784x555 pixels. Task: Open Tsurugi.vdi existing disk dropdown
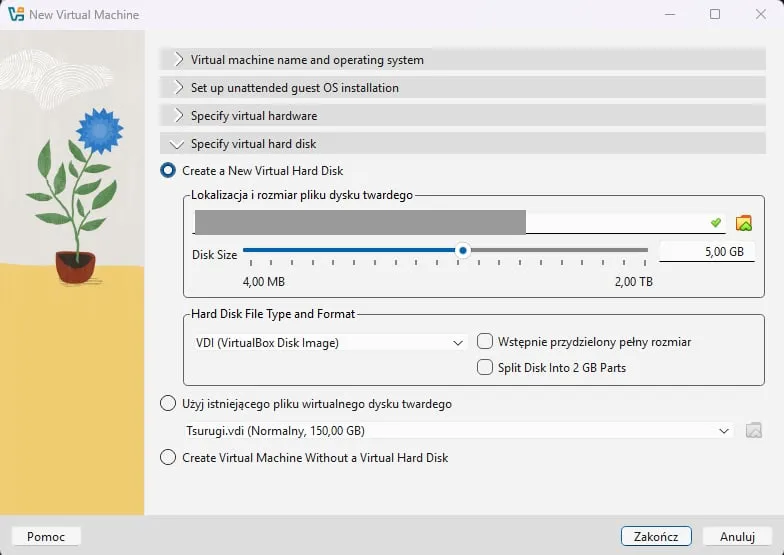tap(457, 430)
